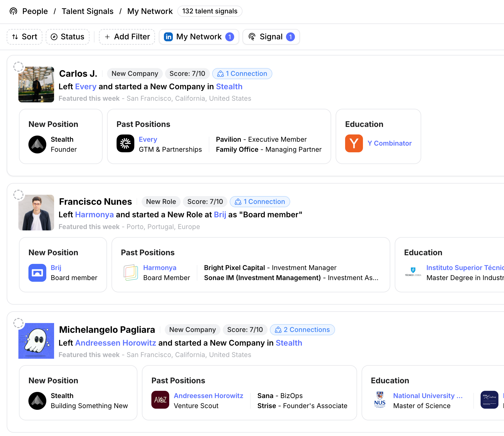Screen dimensions: 504x436
Task: Click Carlos J.'s New Company tag
Action: (x=135, y=74)
